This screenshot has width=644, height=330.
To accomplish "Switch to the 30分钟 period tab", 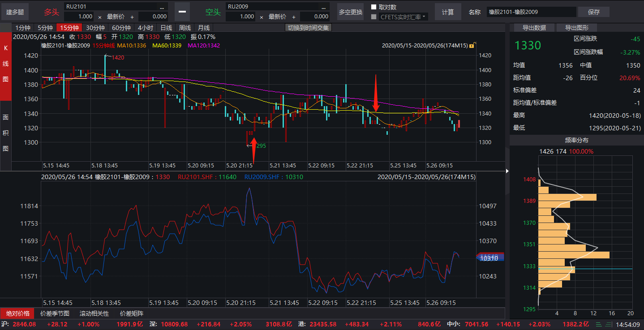I will pyautogui.click(x=95, y=27).
